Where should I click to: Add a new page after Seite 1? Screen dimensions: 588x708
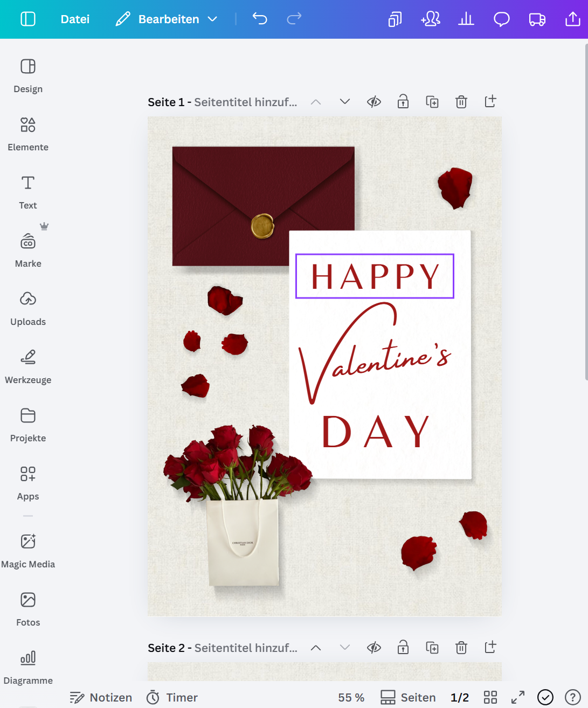[490, 101]
